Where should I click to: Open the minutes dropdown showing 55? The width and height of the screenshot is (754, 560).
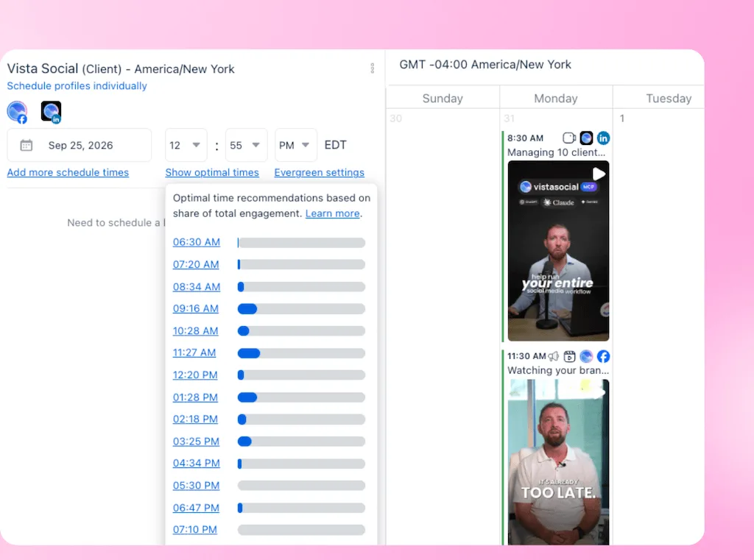click(246, 145)
